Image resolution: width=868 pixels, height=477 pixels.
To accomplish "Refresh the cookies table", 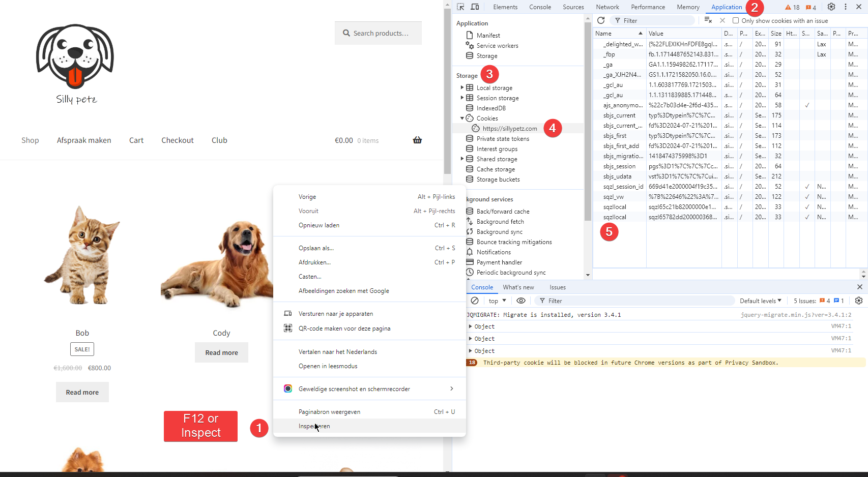I will [x=601, y=20].
